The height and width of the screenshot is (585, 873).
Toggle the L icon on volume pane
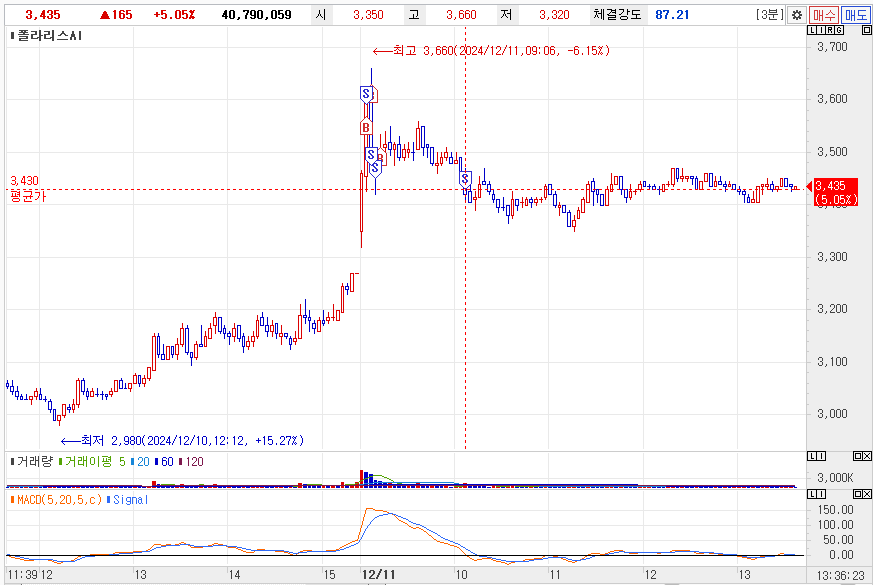point(812,456)
